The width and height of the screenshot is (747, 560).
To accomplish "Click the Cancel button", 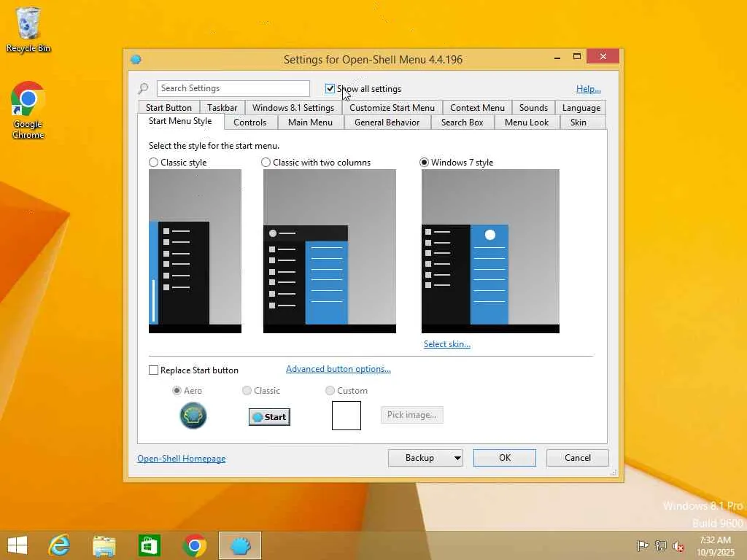I will 578,458.
